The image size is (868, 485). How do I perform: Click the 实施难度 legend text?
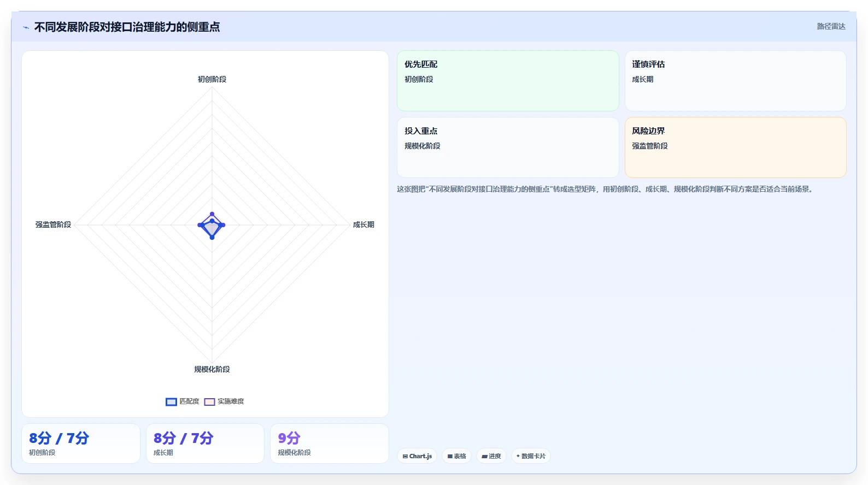(x=231, y=401)
